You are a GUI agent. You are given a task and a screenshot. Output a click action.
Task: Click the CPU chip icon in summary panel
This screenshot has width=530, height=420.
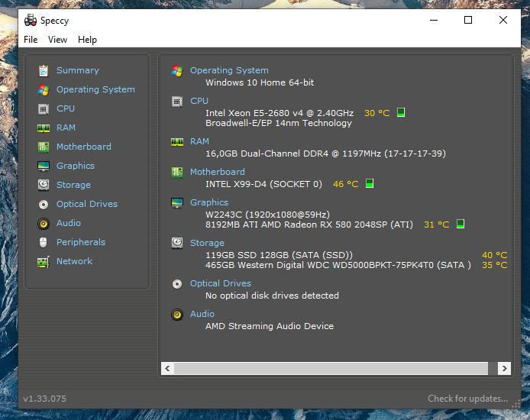(x=177, y=102)
